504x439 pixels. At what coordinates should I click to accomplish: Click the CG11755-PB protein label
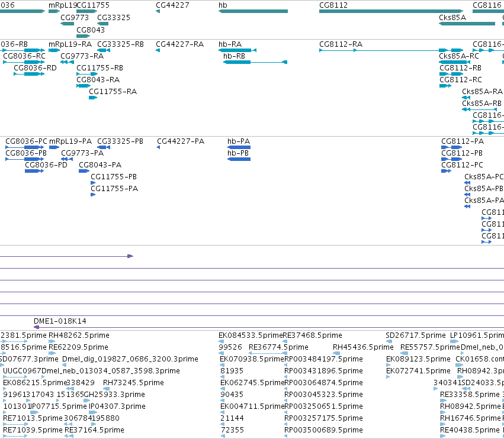tap(114, 177)
